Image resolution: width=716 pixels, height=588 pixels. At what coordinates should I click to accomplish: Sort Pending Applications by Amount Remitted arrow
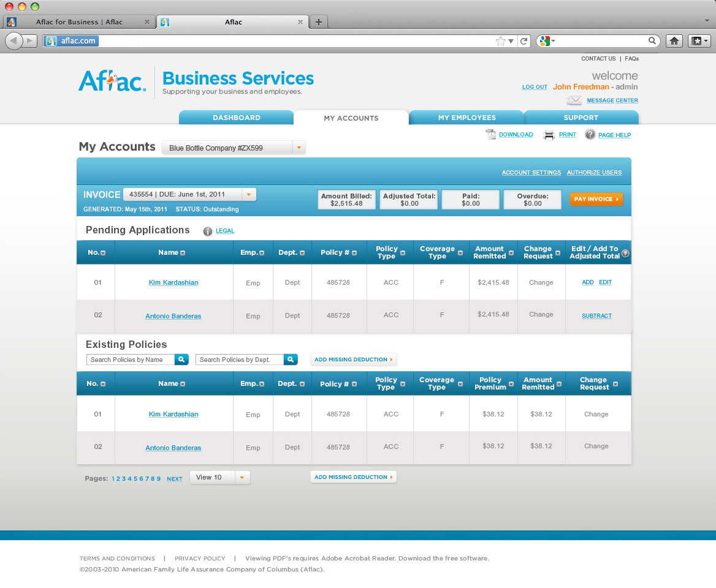pyautogui.click(x=511, y=253)
